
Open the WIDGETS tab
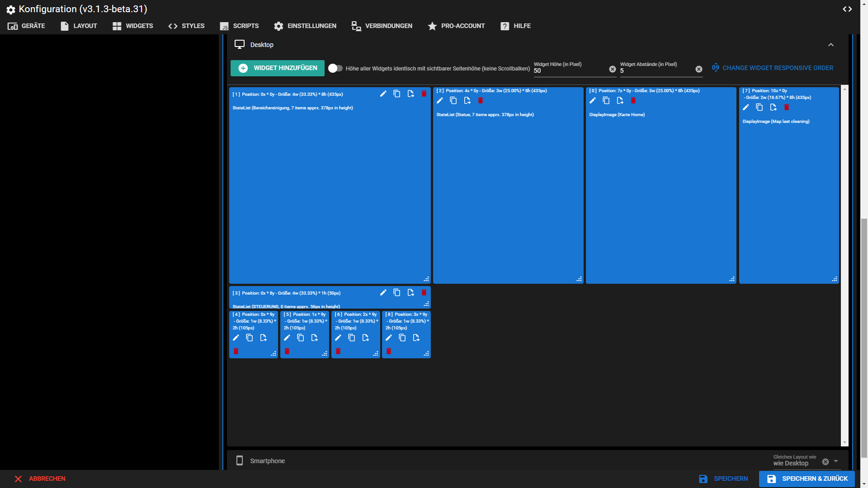coord(133,26)
